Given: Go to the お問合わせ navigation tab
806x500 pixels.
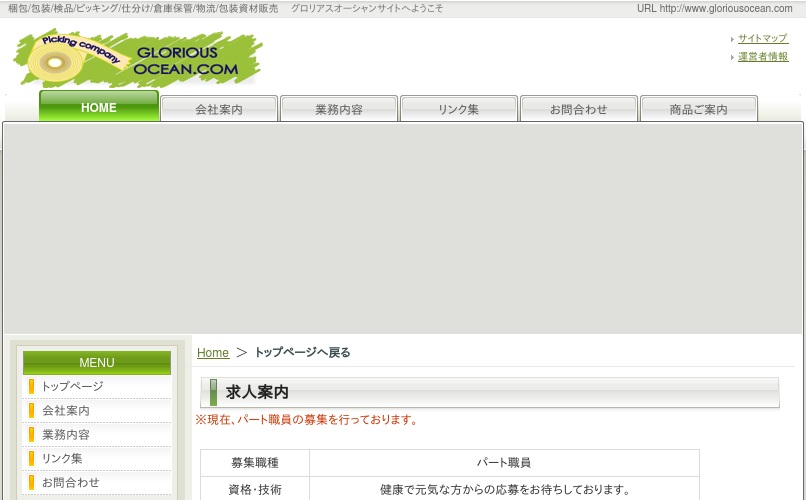Looking at the screenshot, I should click(579, 109).
